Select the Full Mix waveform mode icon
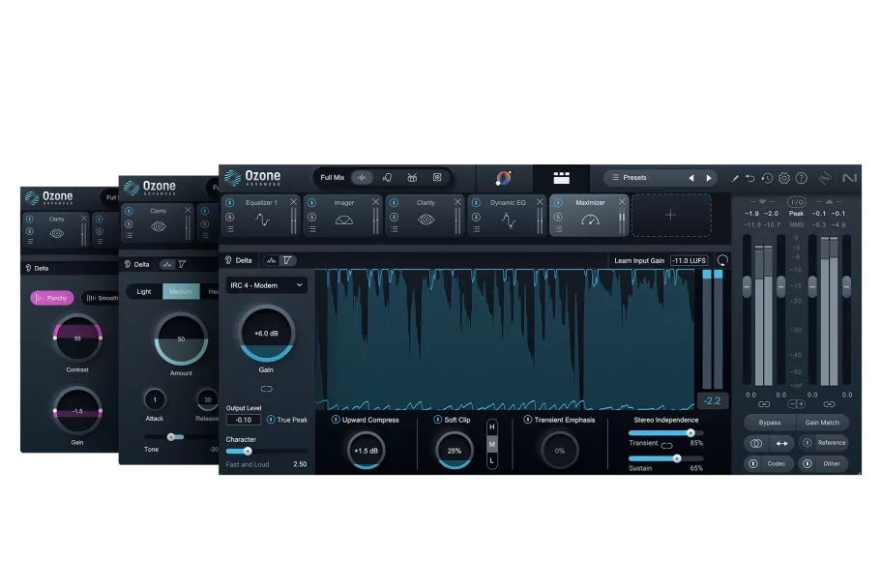882x588 pixels. coord(362,178)
